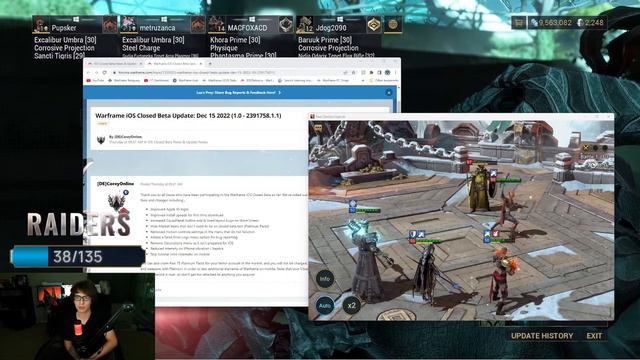Image resolution: width=640 pixels, height=360 pixels.
Task: Open the Chrome profile avatar
Action: [x=387, y=73]
